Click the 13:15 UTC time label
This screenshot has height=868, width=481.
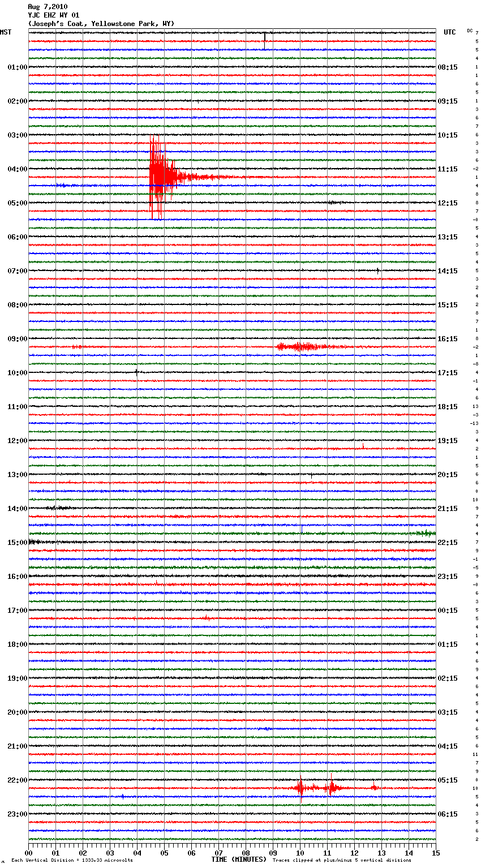click(x=448, y=237)
